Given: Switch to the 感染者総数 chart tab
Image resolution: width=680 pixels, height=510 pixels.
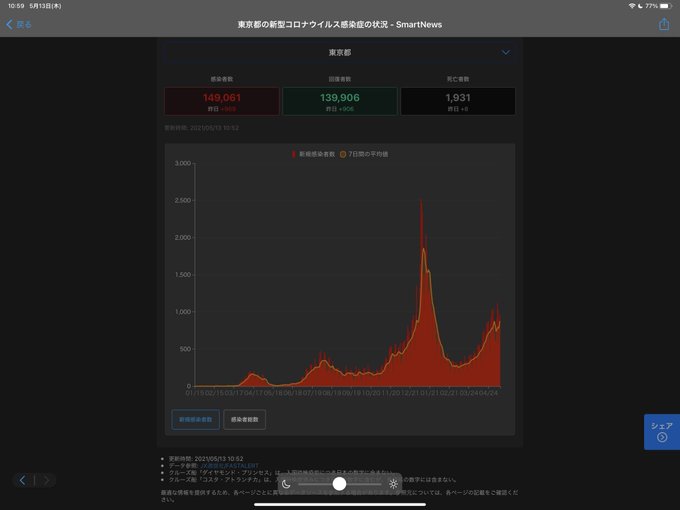Looking at the screenshot, I should pyautogui.click(x=245, y=419).
